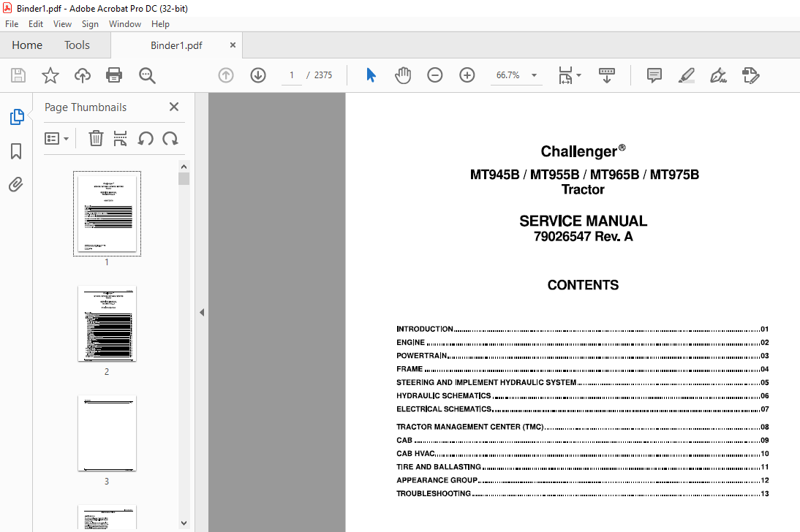Open the Edit menu

tap(36, 24)
